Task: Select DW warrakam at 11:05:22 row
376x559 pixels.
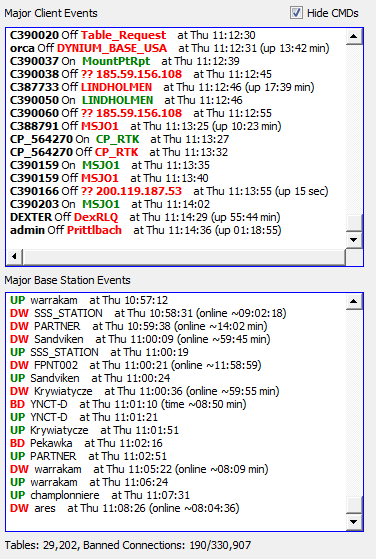Action: point(139,469)
